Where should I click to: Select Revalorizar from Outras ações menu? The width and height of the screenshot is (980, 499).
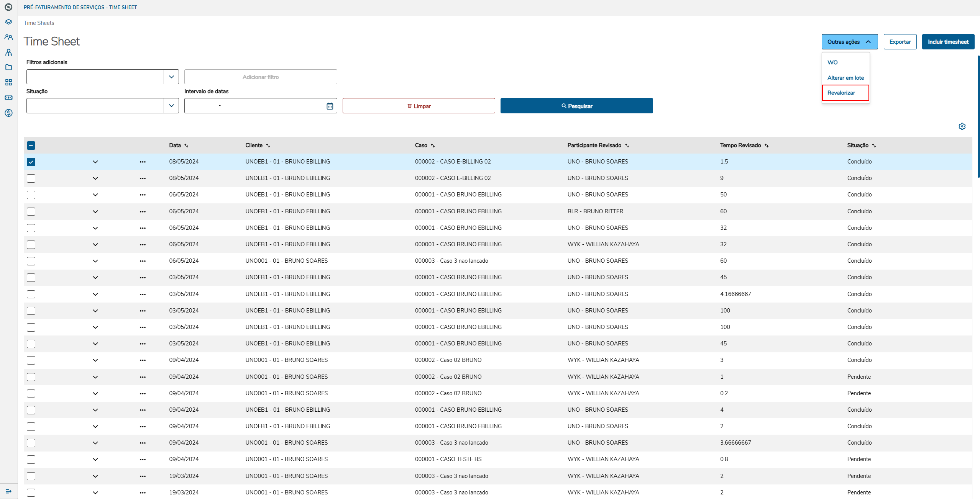point(841,93)
